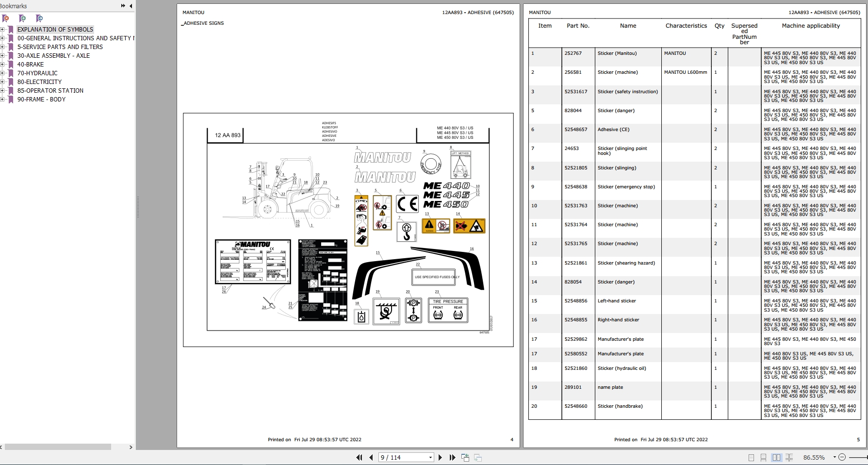The width and height of the screenshot is (868, 465).
Task: Collapse the Bookmarks panel with left arrow
Action: 131,6
